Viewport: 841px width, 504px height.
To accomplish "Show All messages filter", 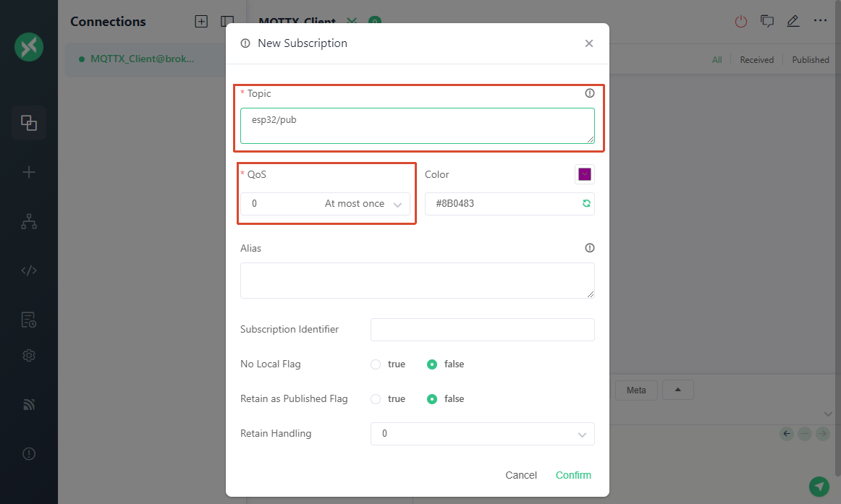I will pyautogui.click(x=717, y=60).
